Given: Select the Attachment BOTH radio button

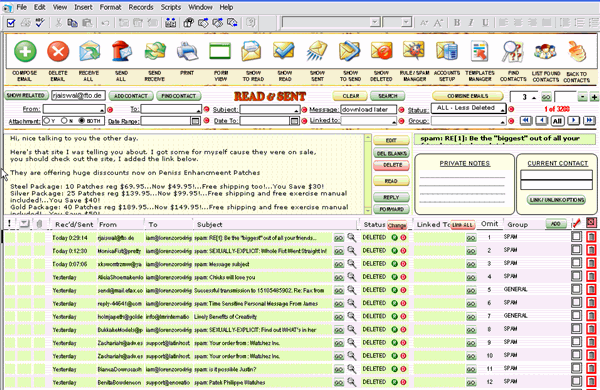Looking at the screenshot, I should coord(82,121).
